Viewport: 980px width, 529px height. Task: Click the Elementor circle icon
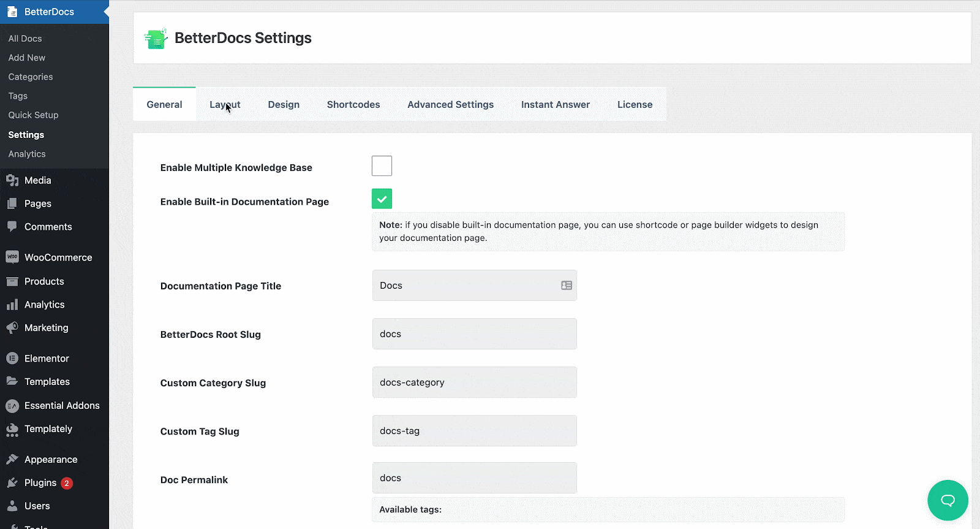12,359
